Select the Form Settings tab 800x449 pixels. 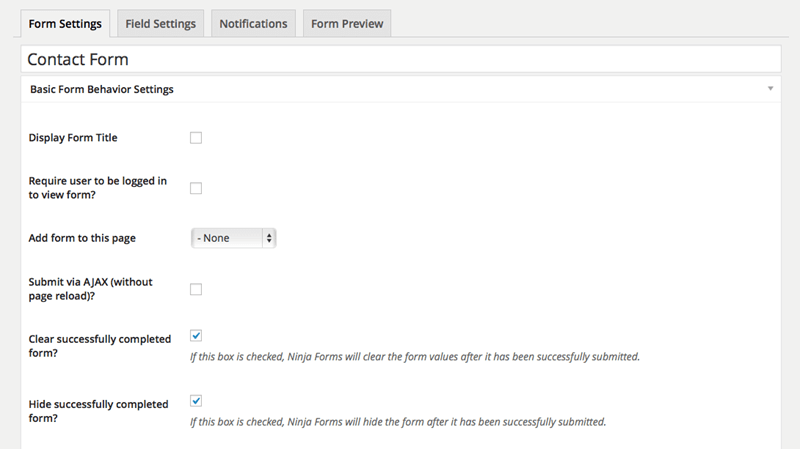(x=66, y=23)
